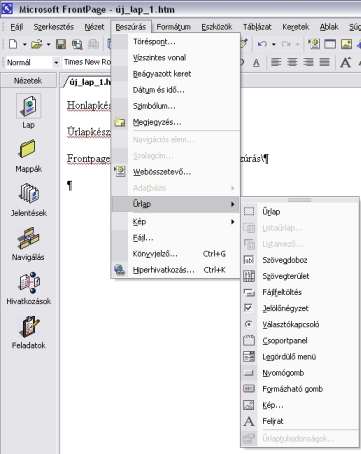361x454 pixels.
Task: Select the új_lap_1.htm document tab
Action: [x=87, y=82]
